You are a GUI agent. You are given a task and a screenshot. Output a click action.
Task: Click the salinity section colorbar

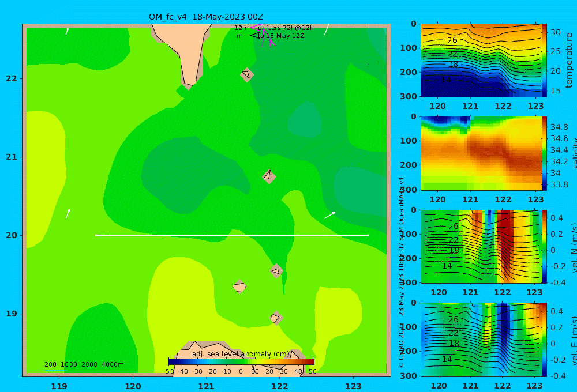click(x=544, y=154)
